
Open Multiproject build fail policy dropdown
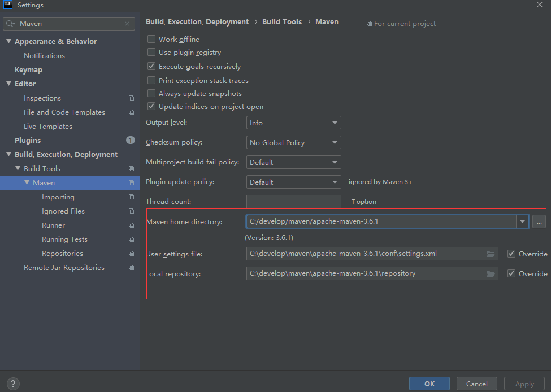(x=294, y=162)
